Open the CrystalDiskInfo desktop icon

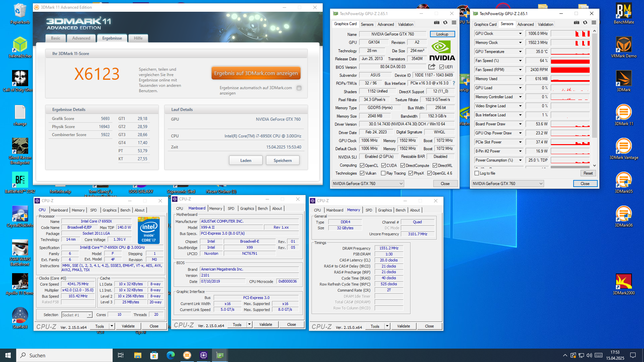click(20, 217)
